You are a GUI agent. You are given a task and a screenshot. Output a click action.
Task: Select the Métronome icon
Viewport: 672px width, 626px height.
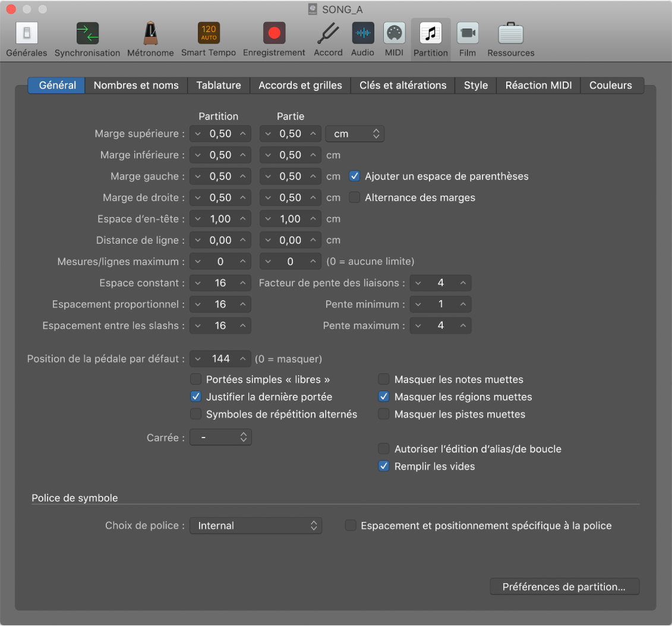tap(150, 33)
